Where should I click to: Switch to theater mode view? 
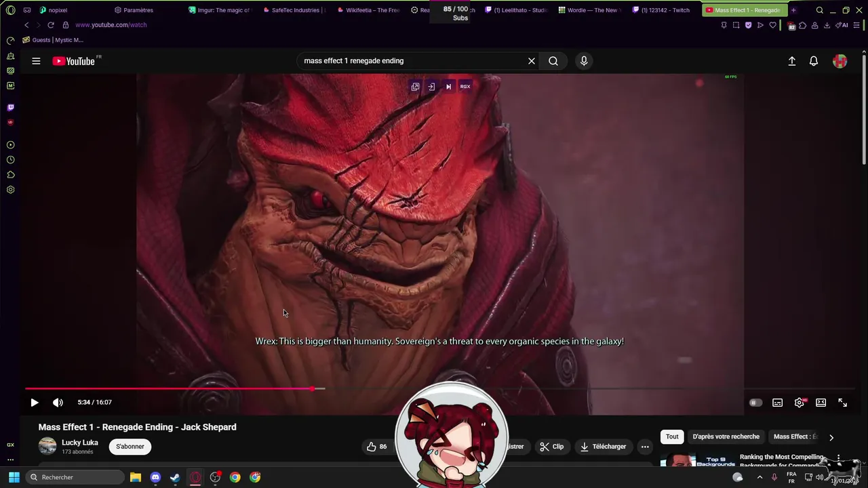[821, 403]
